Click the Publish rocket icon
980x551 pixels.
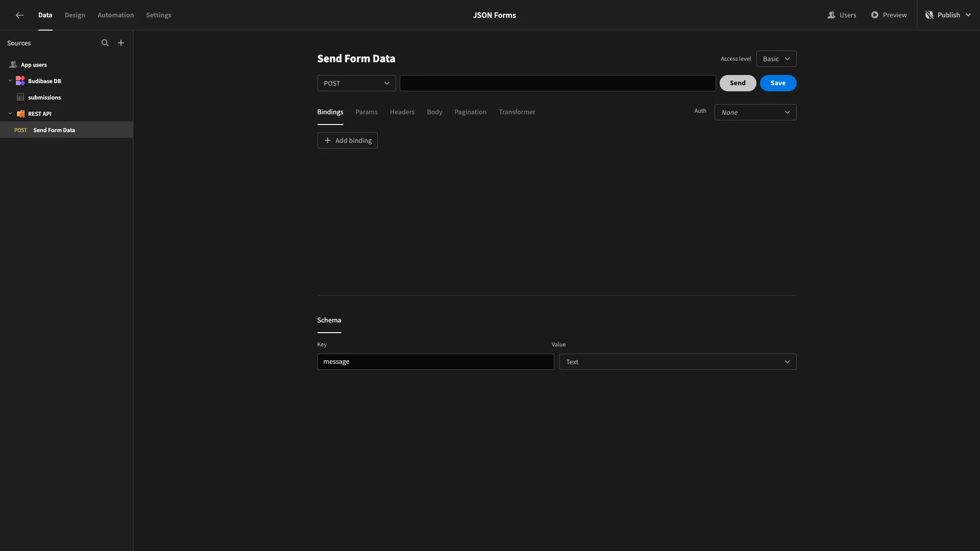click(929, 15)
